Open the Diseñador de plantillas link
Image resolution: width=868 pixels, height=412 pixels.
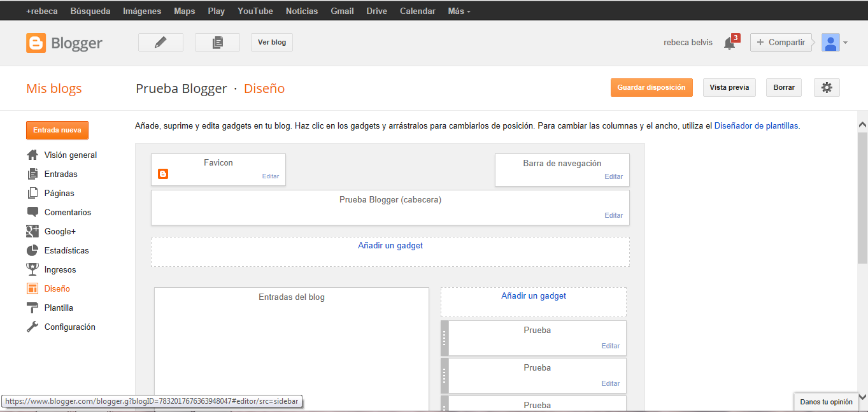[757, 125]
